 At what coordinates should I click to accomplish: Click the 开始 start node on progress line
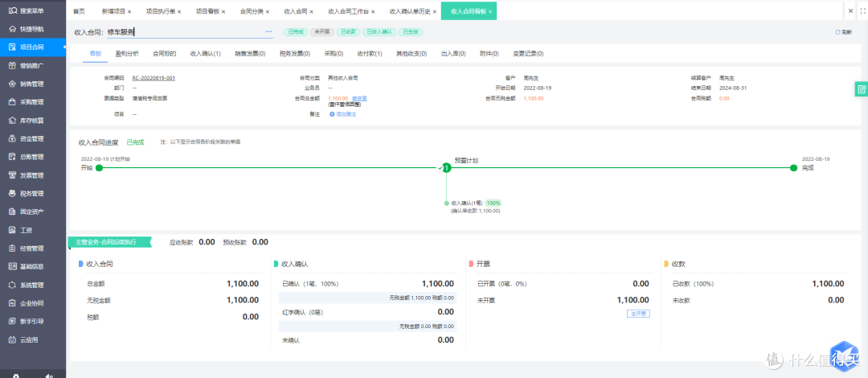99,168
